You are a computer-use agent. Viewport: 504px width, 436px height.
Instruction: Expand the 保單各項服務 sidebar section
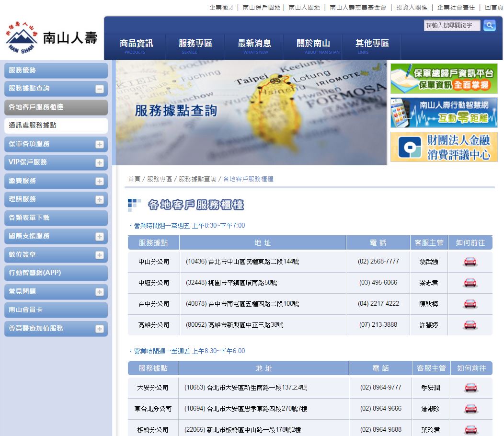[99, 144]
